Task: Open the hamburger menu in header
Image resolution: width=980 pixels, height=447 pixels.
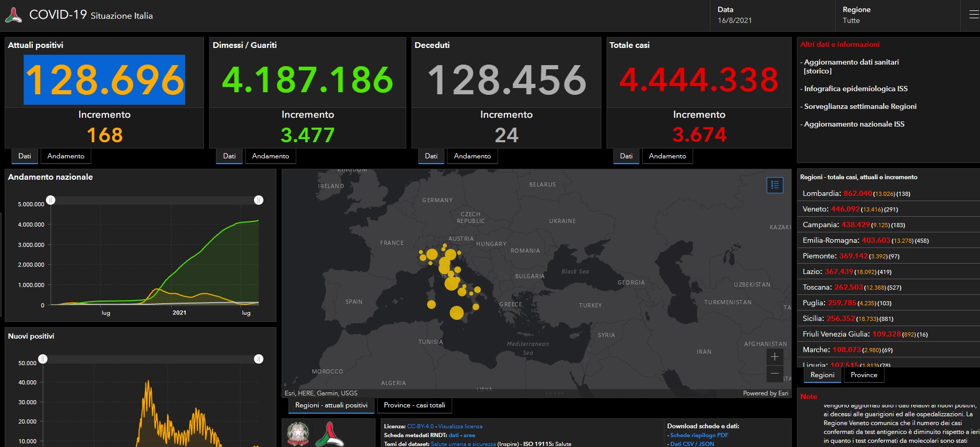Action: coord(973,15)
